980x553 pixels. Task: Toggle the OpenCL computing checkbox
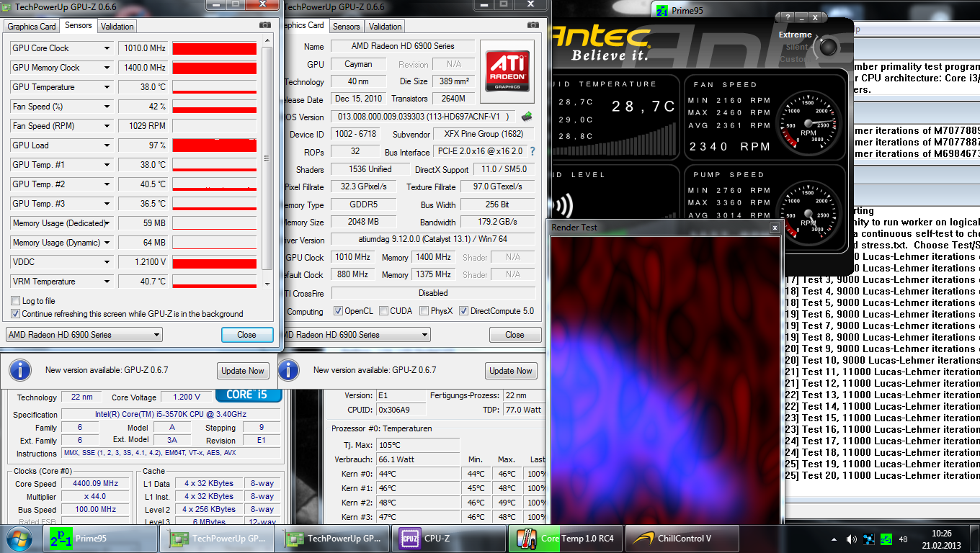(x=338, y=311)
